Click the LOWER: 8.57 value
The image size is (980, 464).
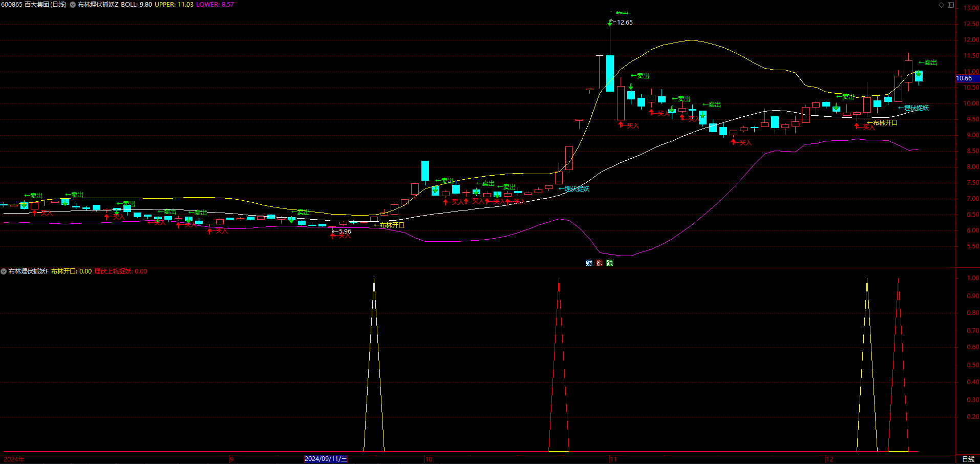pyautogui.click(x=215, y=5)
